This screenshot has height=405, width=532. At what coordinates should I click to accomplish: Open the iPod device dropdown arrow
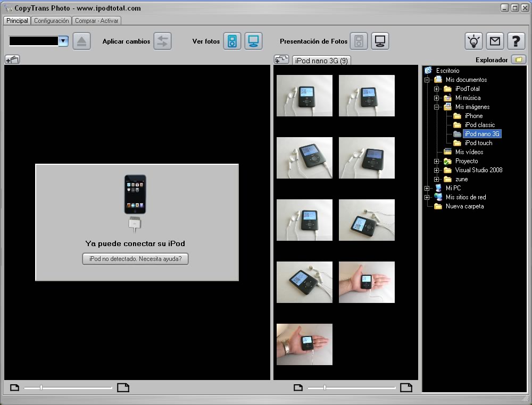pyautogui.click(x=63, y=41)
